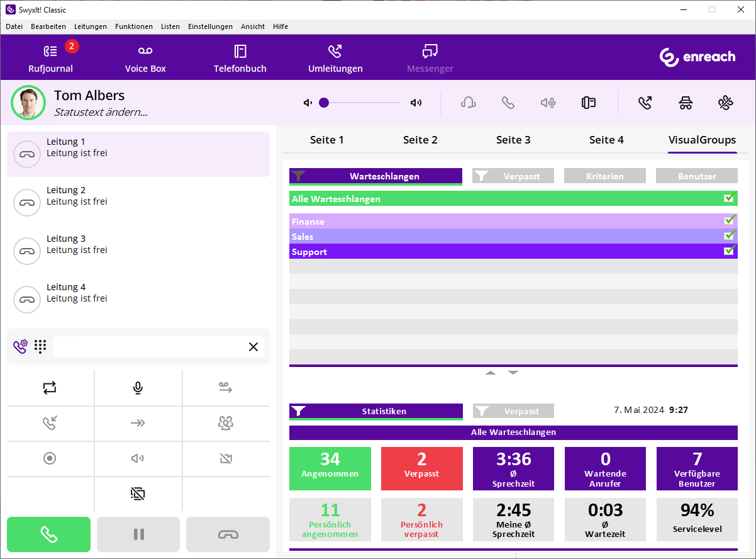The width and height of the screenshot is (756, 559).
Task: Select the headset audio mode icon
Action: tap(468, 103)
